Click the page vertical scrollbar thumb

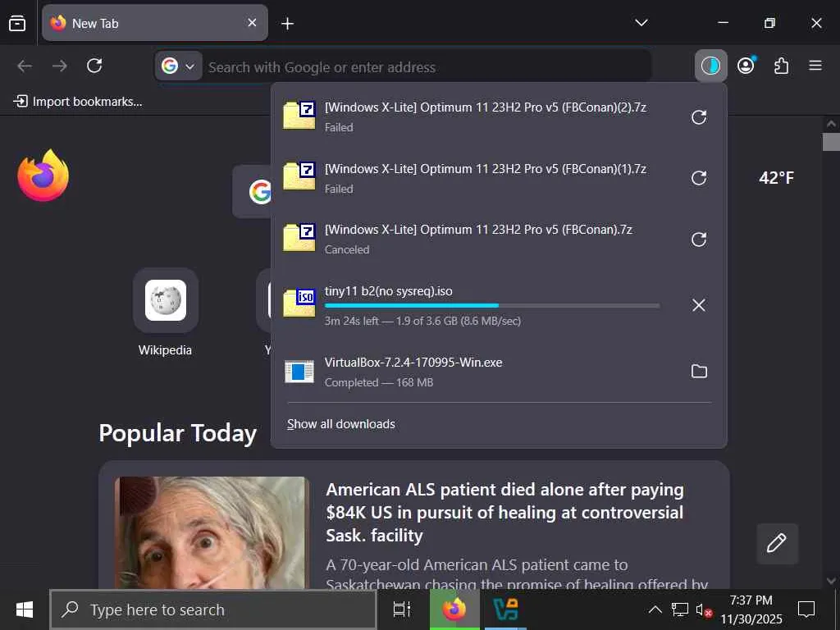831,142
